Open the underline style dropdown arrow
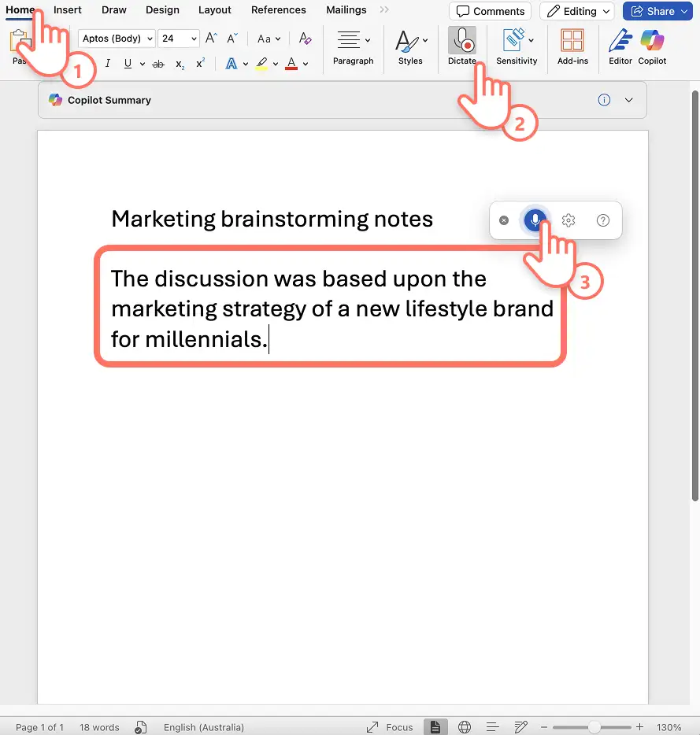Screen dimensions: 700x735 [x=143, y=65]
